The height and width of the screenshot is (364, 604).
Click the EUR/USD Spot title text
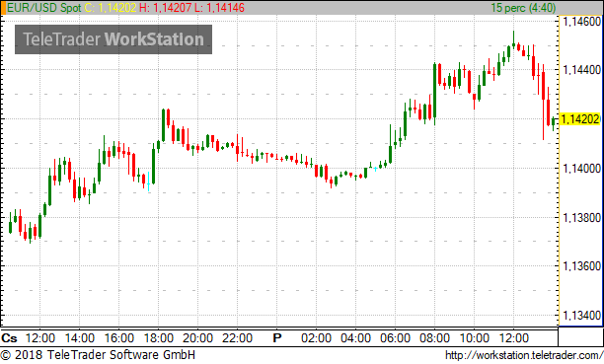(43, 8)
